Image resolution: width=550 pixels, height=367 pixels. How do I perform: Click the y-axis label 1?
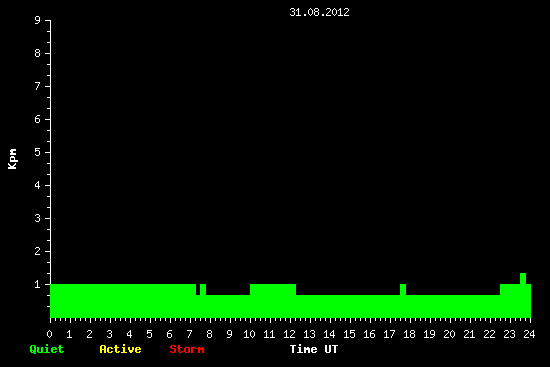tap(38, 284)
